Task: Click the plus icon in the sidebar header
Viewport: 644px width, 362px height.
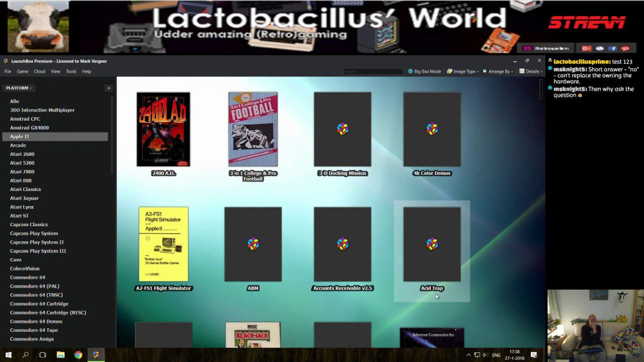Action: tap(109, 88)
